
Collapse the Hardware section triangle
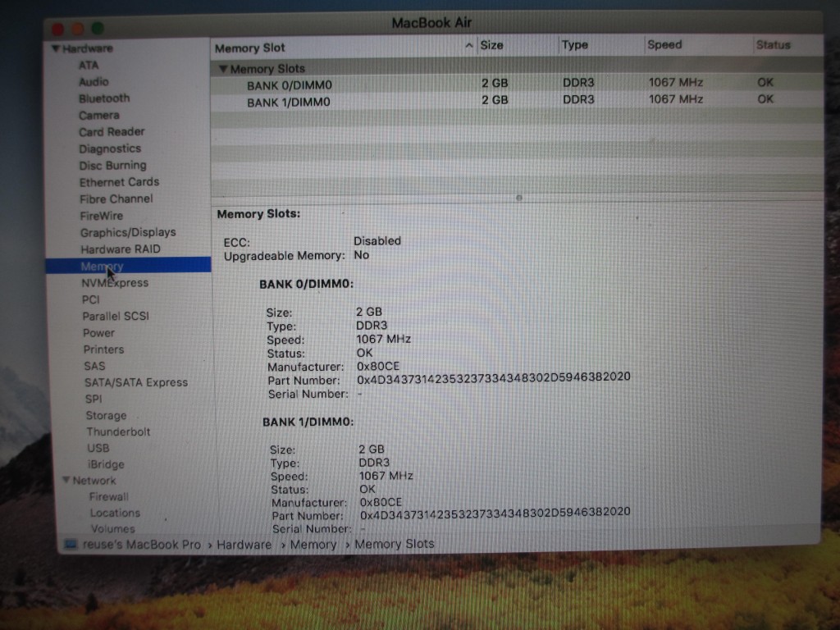coord(55,48)
